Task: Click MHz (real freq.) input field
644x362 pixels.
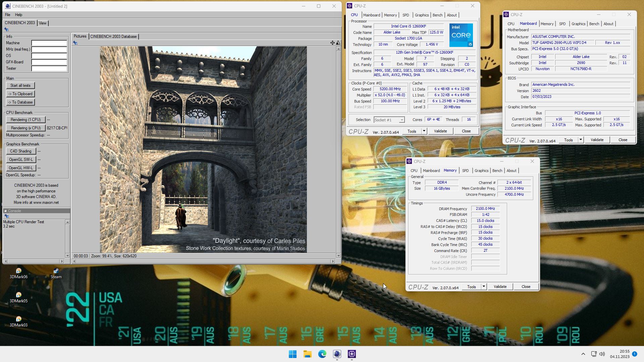Action: [49, 49]
